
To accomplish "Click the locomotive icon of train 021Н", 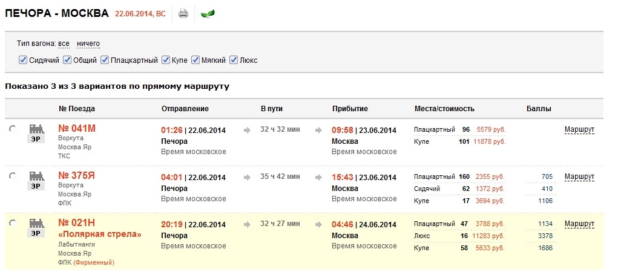I will 36,223.
